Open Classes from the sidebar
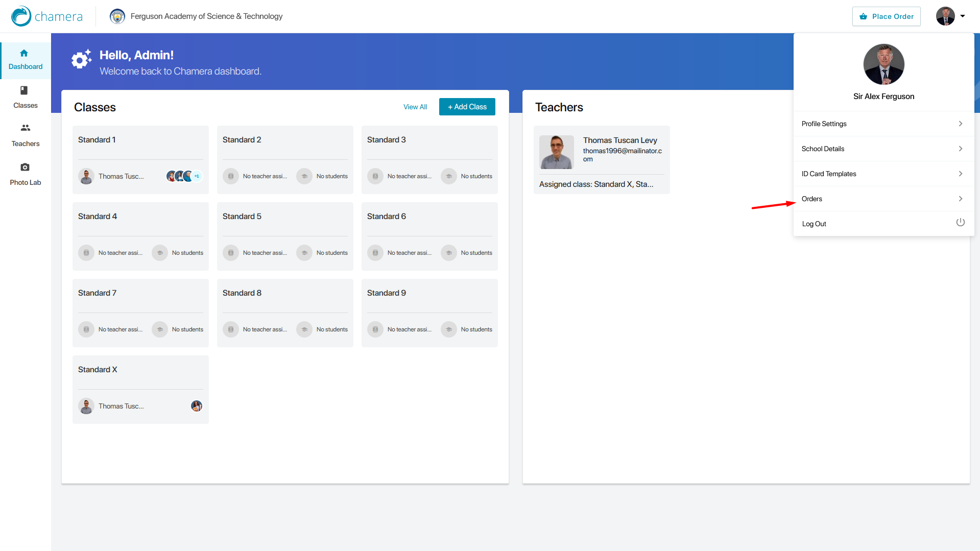The height and width of the screenshot is (551, 980). click(x=26, y=97)
